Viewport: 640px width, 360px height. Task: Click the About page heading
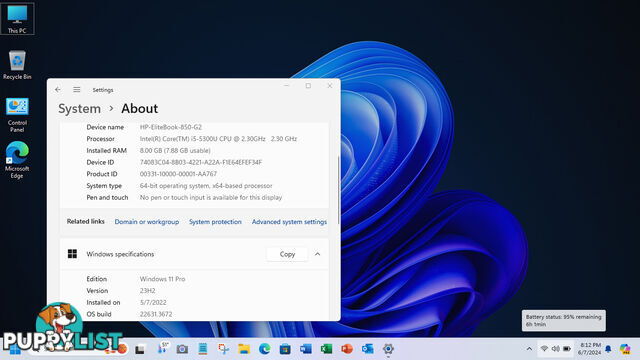click(x=140, y=109)
